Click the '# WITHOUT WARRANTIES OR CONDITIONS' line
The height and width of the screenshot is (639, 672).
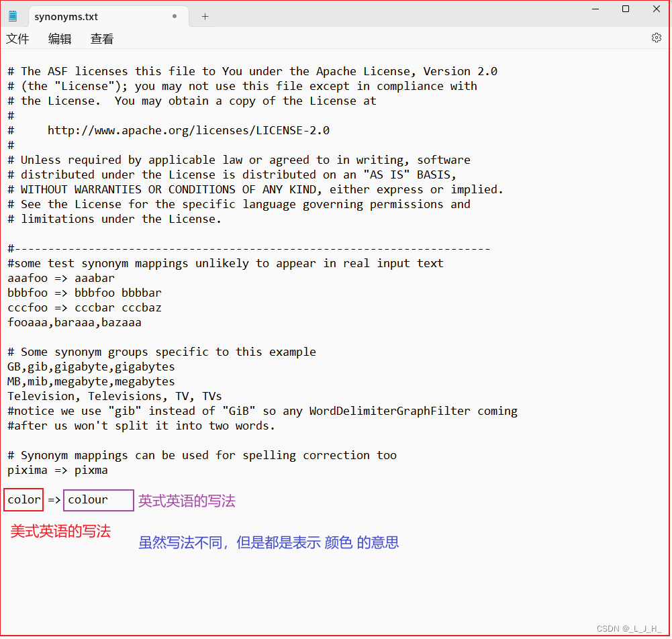click(x=255, y=189)
